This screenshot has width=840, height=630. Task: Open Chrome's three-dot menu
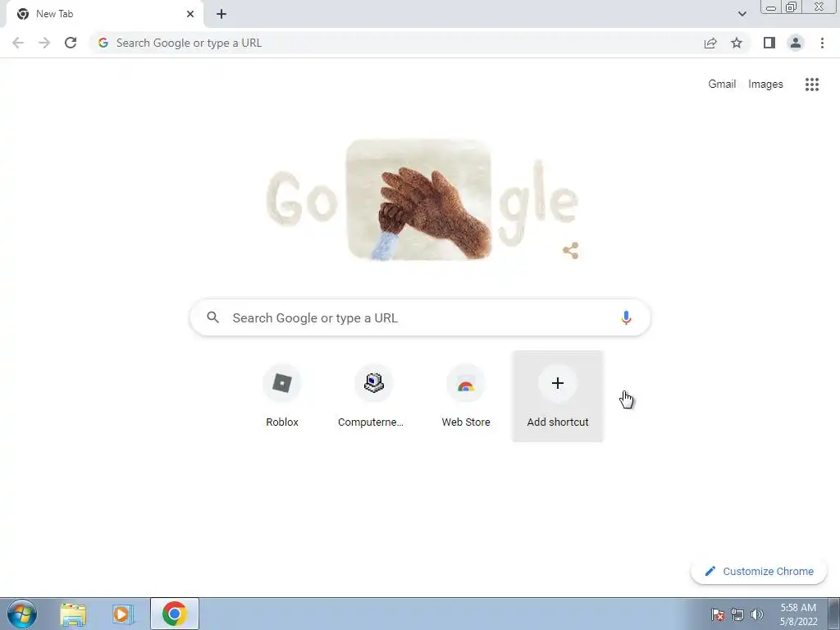click(x=822, y=43)
